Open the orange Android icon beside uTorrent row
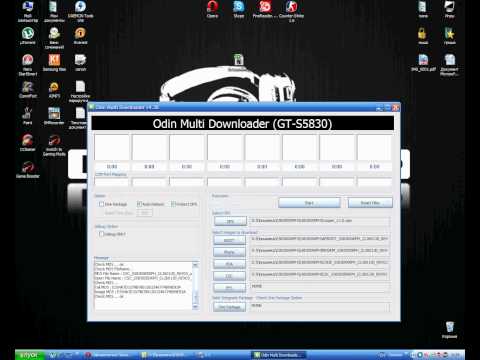The width and height of the screenshot is (480, 360). pyautogui.click(x=80, y=36)
